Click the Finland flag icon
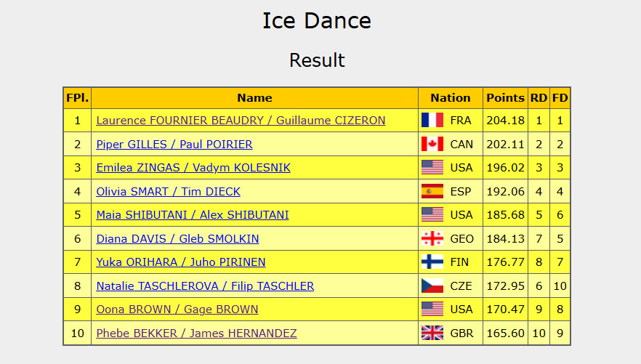 point(432,262)
